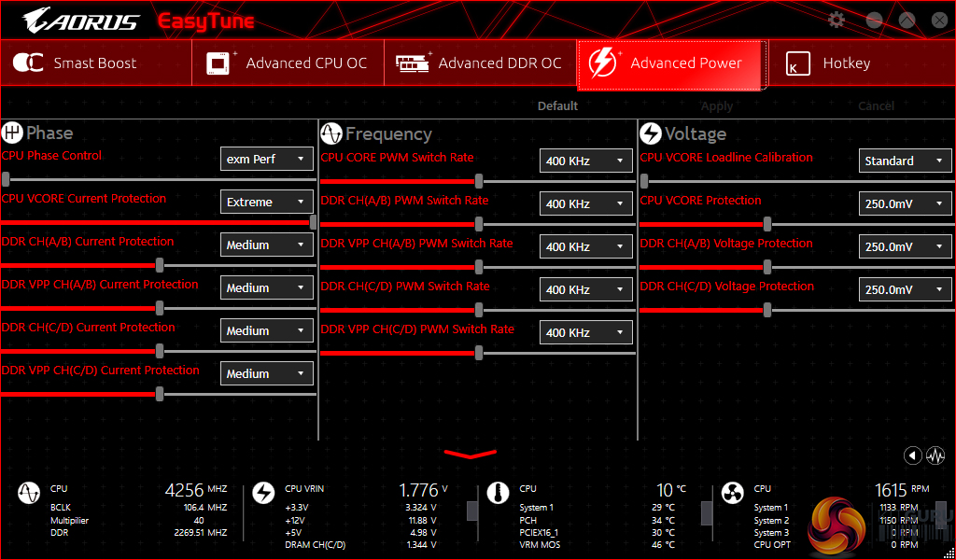This screenshot has width=956, height=560.
Task: Click the CPU frequency monitor waveform icon
Action: click(29, 493)
